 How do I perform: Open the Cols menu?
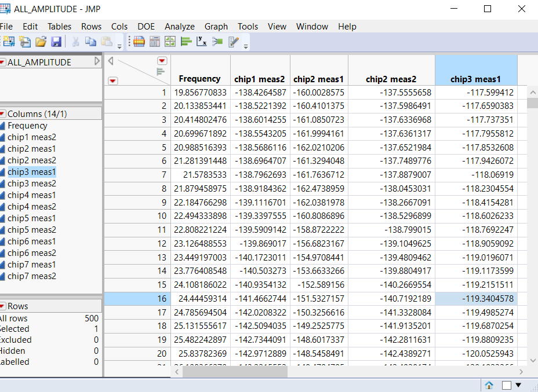point(119,27)
